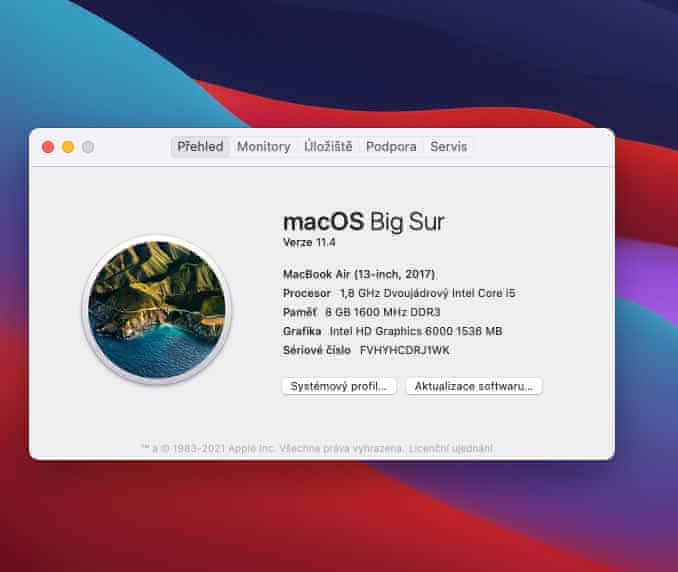Open Aktualizace softwaru... button
This screenshot has height=572, width=678.
474,386
